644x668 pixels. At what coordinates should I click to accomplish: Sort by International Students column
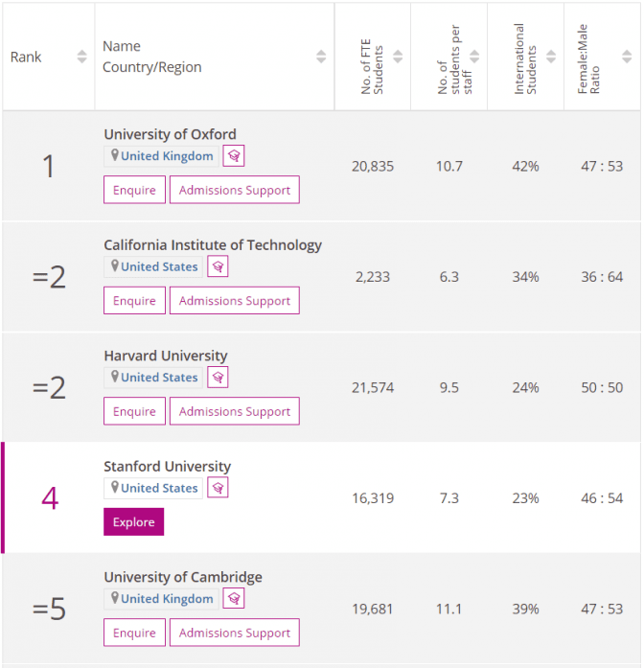(551, 57)
